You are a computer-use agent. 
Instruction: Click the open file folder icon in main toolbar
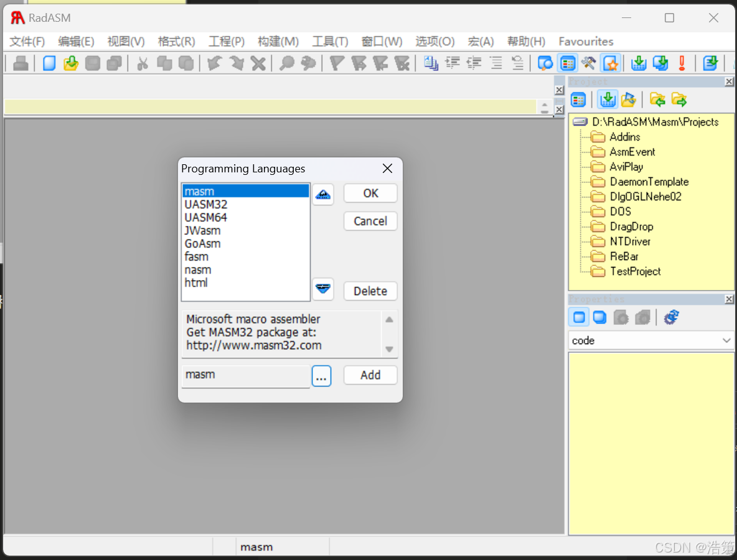pyautogui.click(x=71, y=63)
